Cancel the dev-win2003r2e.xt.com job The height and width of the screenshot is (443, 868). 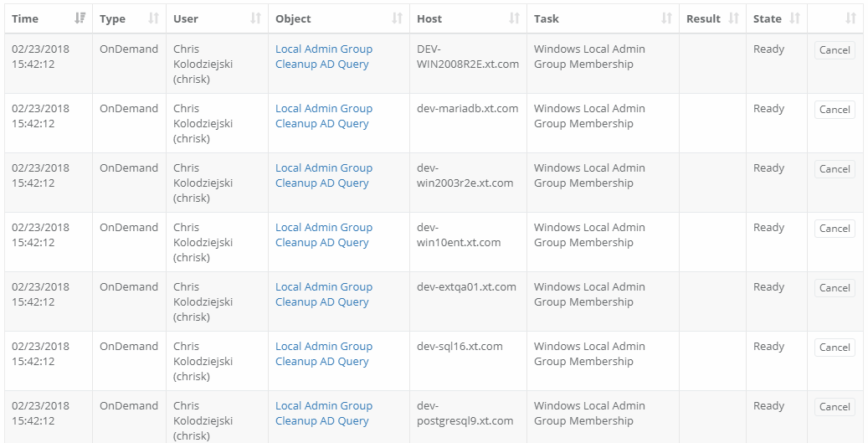[835, 169]
